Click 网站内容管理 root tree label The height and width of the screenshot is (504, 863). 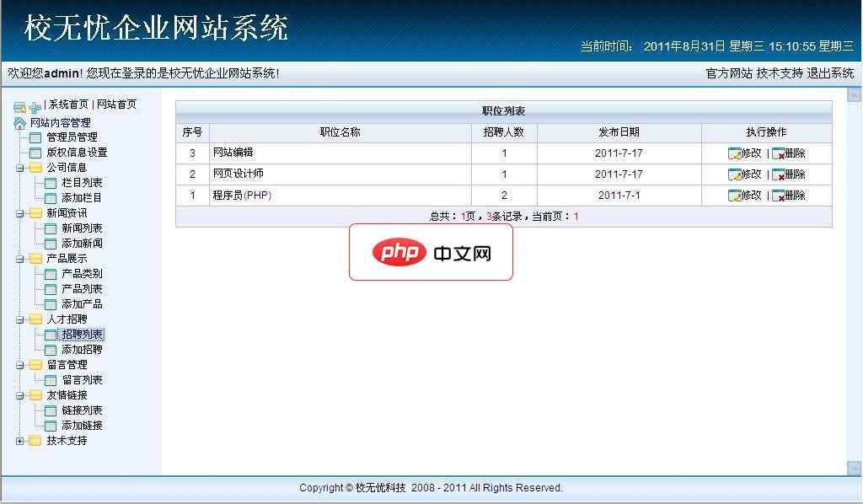(61, 123)
